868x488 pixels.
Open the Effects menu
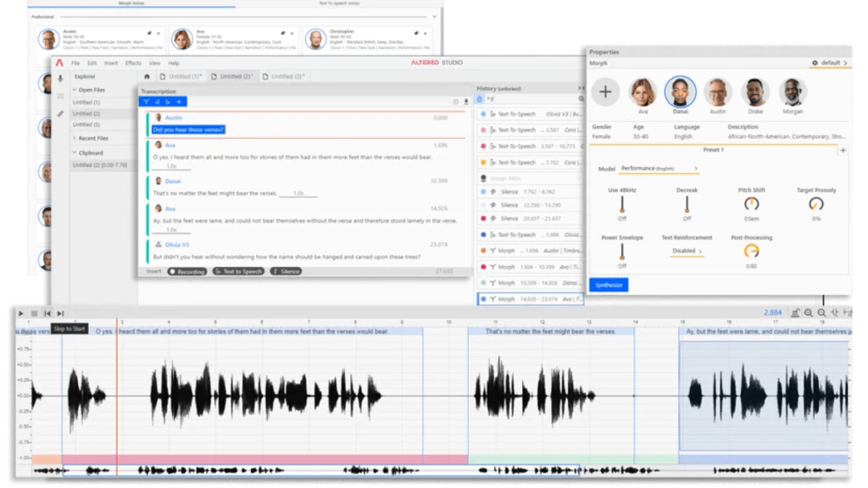pyautogui.click(x=133, y=63)
